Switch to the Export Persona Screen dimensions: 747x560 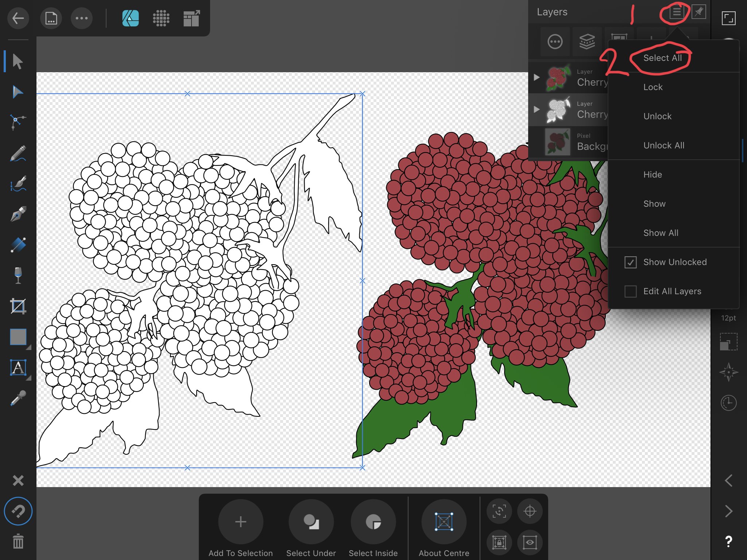point(192,18)
